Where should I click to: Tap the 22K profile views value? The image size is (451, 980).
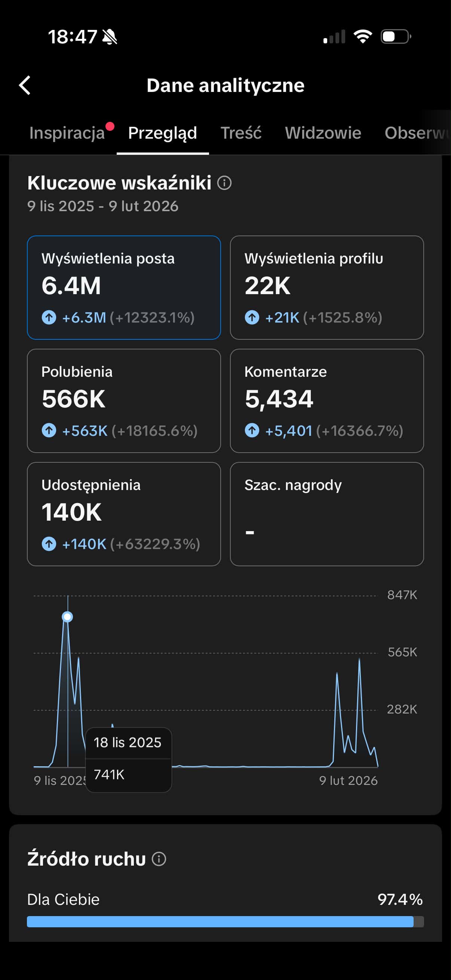click(x=267, y=286)
